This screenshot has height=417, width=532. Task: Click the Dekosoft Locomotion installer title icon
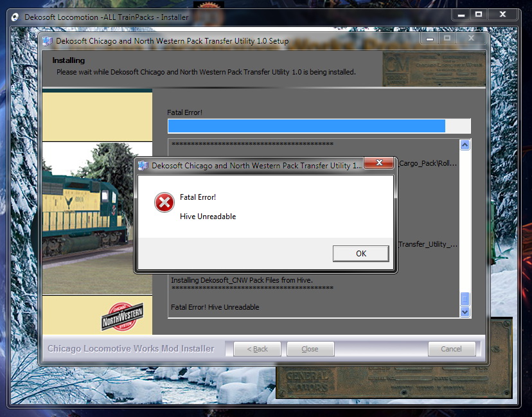tap(15, 17)
